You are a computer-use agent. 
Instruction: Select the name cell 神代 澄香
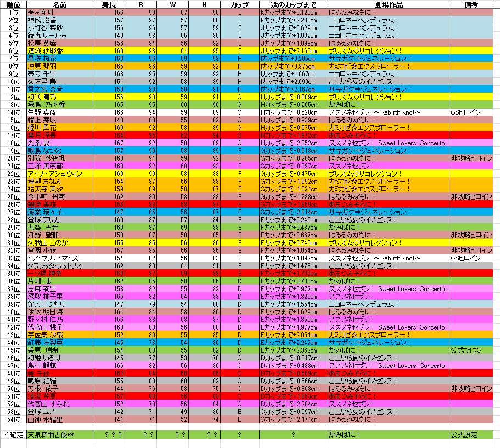[x=60, y=20]
